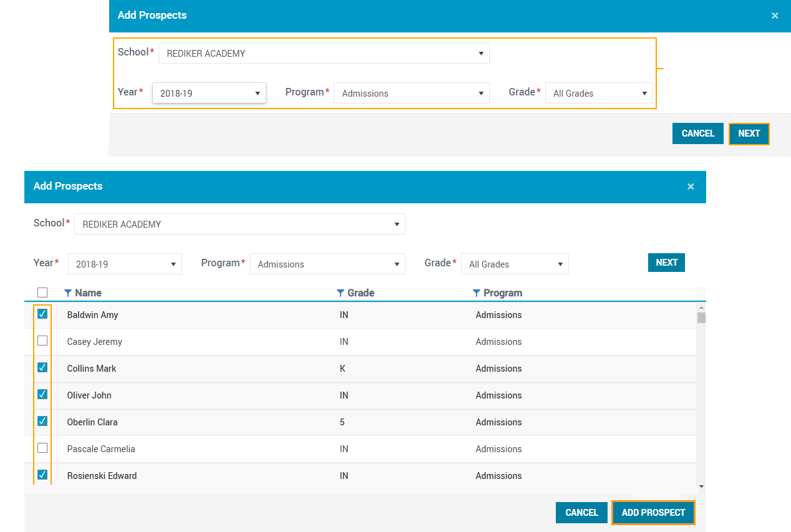Sort by the Grade column header
Screen dimensions: 791x532
pos(361,293)
